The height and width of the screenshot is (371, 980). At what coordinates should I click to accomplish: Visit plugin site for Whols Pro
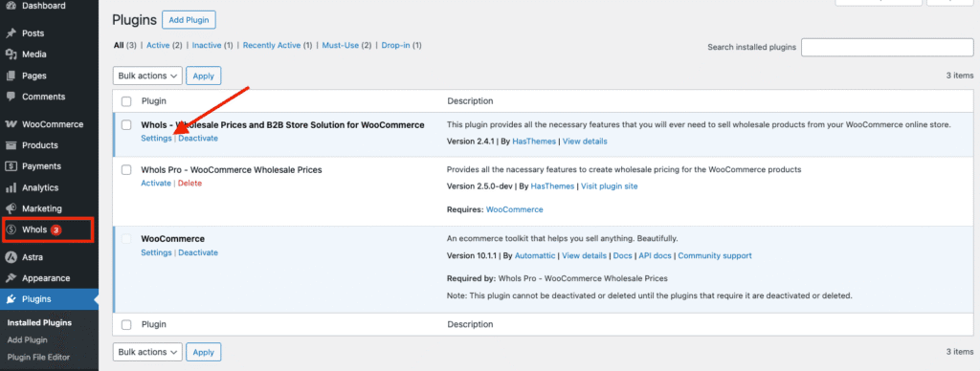610,186
